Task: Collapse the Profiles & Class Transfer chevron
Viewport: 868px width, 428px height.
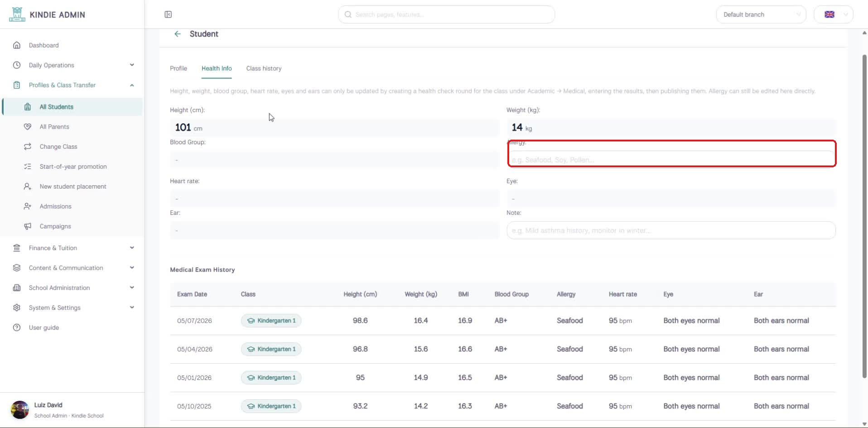Action: pyautogui.click(x=132, y=85)
